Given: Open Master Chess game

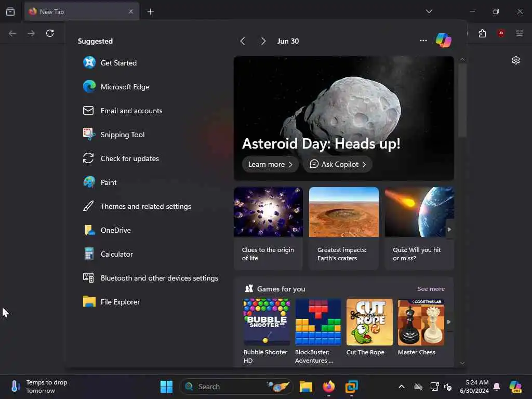Looking at the screenshot, I should 421,327.
